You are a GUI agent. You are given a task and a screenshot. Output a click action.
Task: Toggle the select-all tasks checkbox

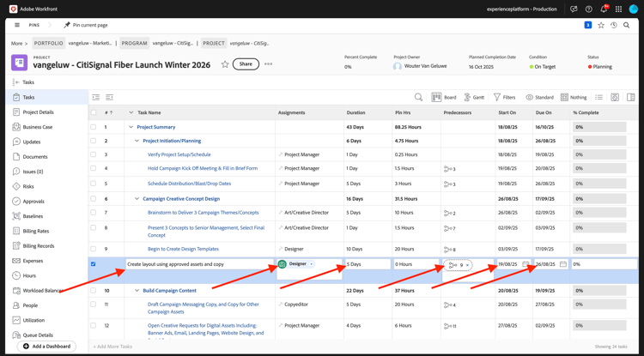point(94,112)
